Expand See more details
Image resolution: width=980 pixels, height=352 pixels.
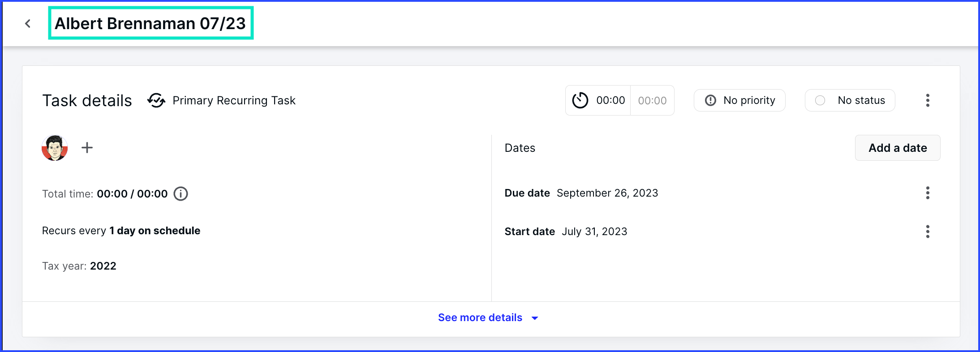point(480,318)
